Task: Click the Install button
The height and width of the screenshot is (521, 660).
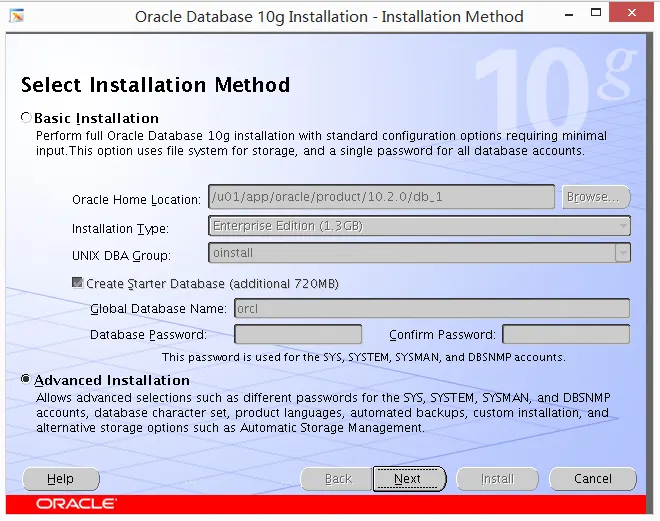Action: click(497, 478)
